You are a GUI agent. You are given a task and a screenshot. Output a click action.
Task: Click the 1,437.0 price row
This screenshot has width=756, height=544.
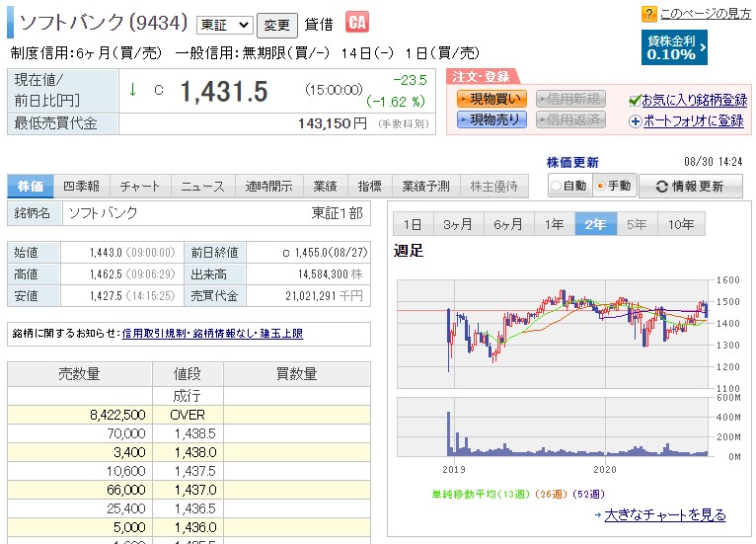[x=189, y=490]
